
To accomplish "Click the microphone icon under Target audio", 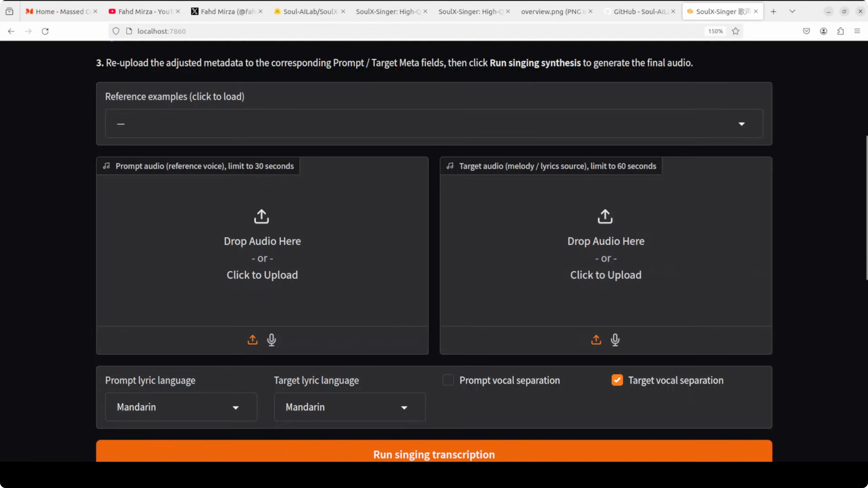I will 615,339.
